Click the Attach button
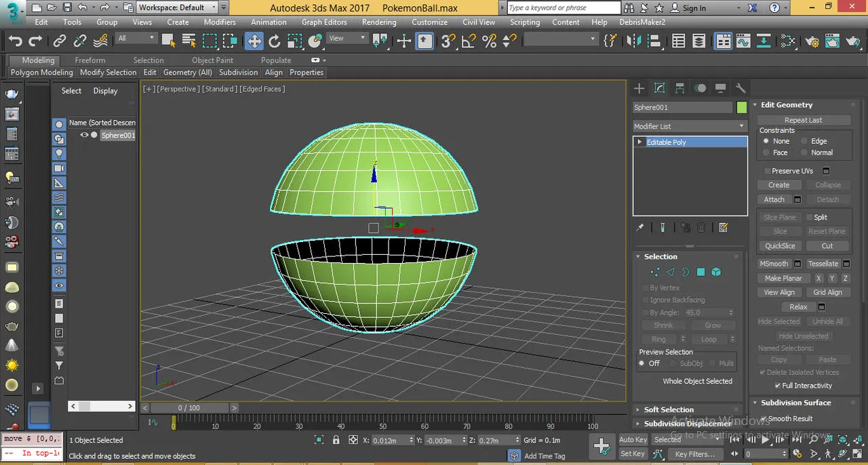Screen dimensions: 868x465 click(x=774, y=200)
